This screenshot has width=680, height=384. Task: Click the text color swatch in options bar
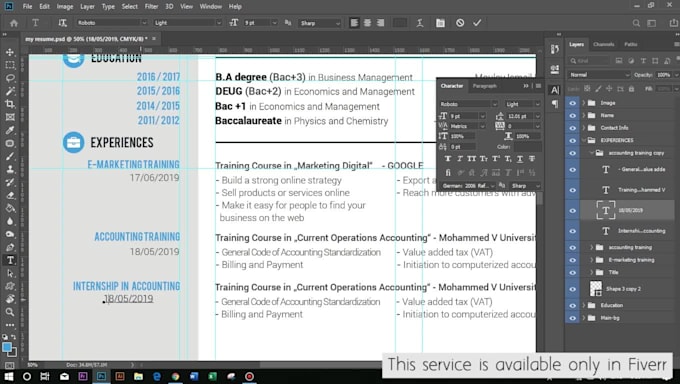(400, 23)
